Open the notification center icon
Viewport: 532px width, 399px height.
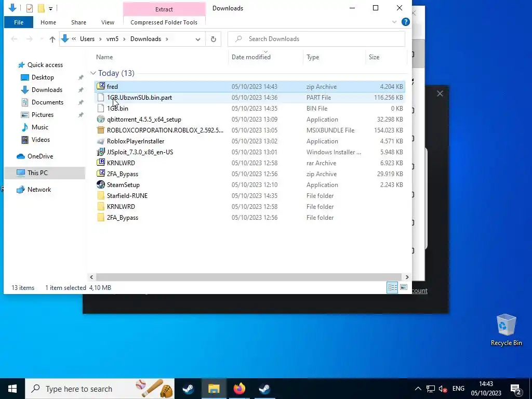(515, 389)
